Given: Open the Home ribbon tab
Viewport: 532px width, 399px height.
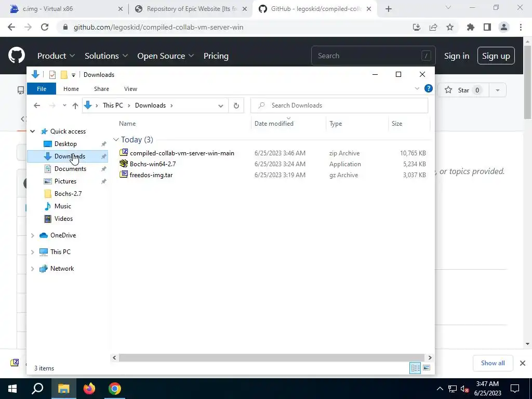Looking at the screenshot, I should tap(71, 88).
